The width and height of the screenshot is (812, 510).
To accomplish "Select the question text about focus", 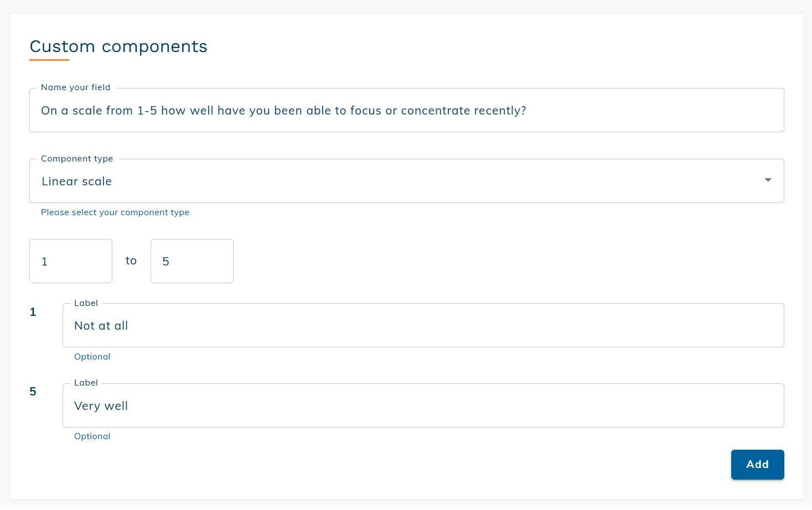I will (x=283, y=110).
